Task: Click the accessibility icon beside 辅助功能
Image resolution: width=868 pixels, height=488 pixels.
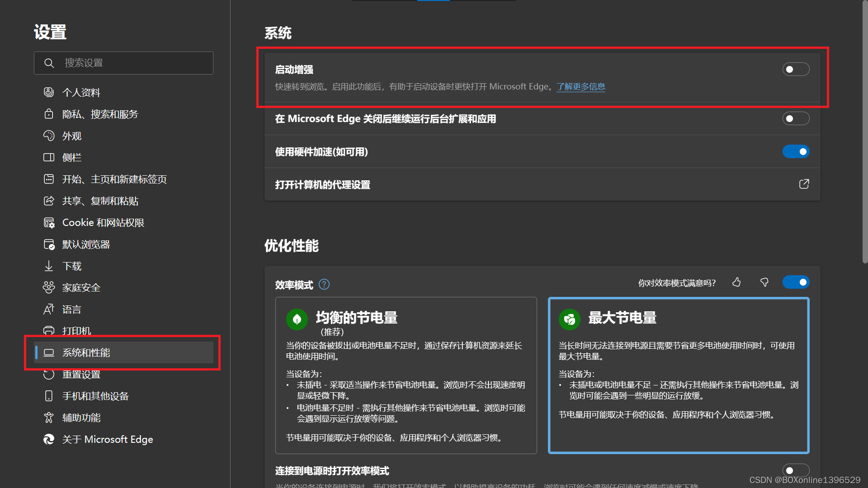Action: coord(49,418)
